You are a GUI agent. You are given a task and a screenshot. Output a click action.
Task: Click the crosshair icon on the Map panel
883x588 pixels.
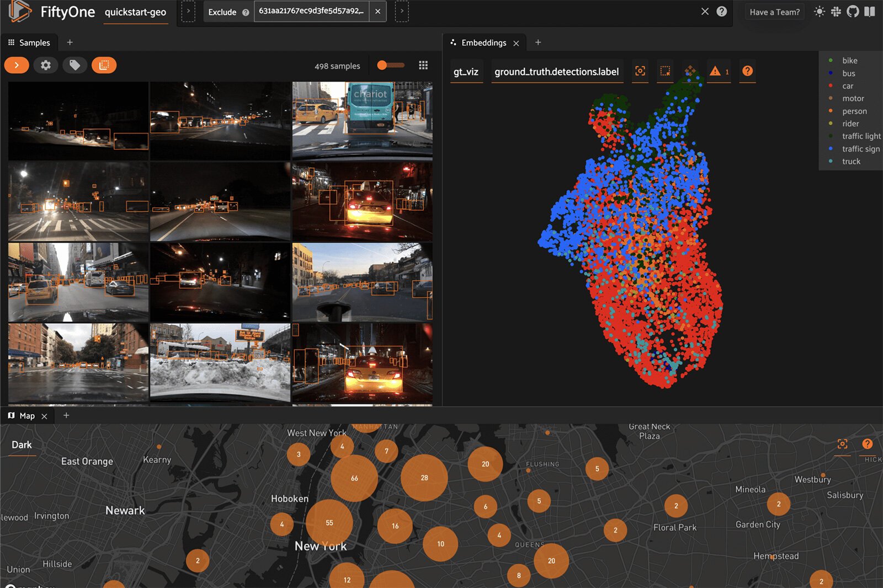click(843, 444)
